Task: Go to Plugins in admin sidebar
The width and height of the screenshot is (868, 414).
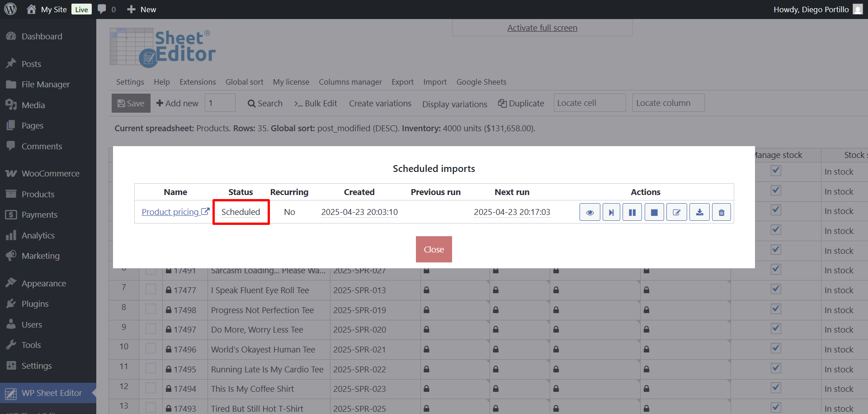Action: [x=35, y=304]
